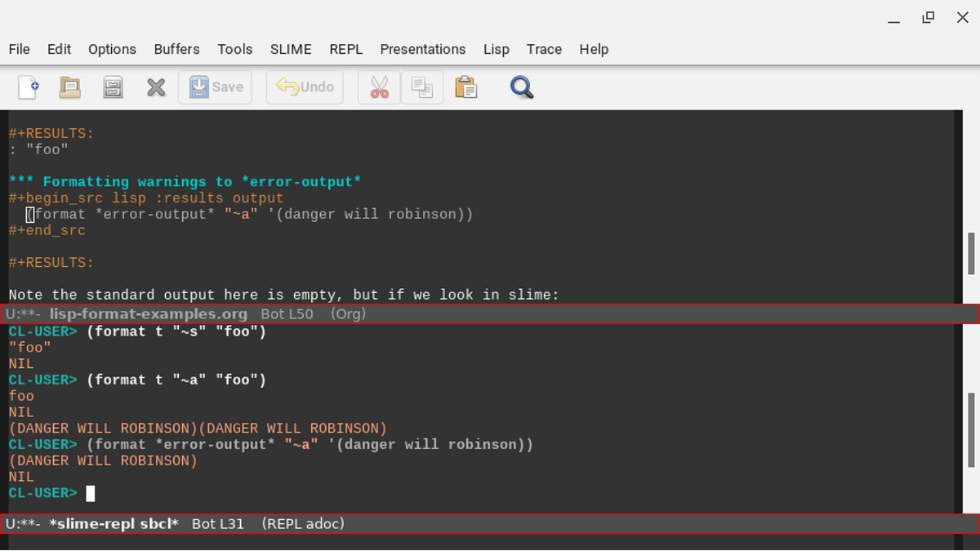
Task: Open a file with the folder icon
Action: click(69, 87)
